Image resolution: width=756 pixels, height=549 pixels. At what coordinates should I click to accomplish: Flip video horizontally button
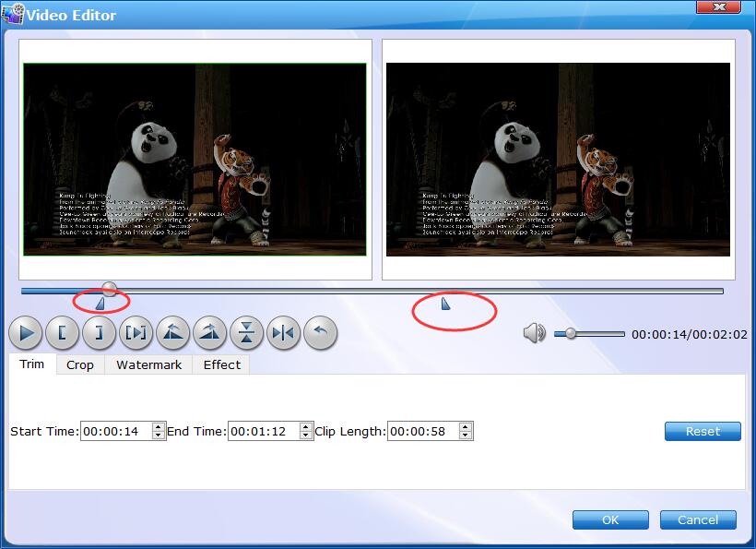pyautogui.click(x=284, y=333)
